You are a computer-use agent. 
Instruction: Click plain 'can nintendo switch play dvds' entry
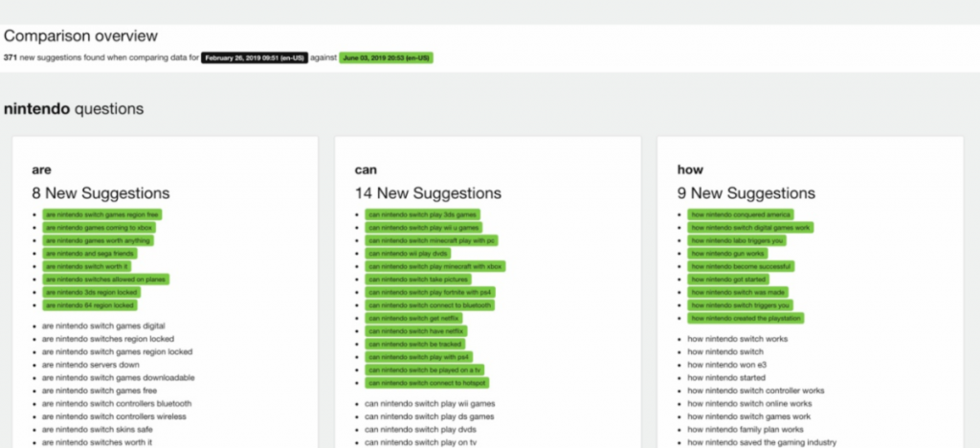pos(420,430)
